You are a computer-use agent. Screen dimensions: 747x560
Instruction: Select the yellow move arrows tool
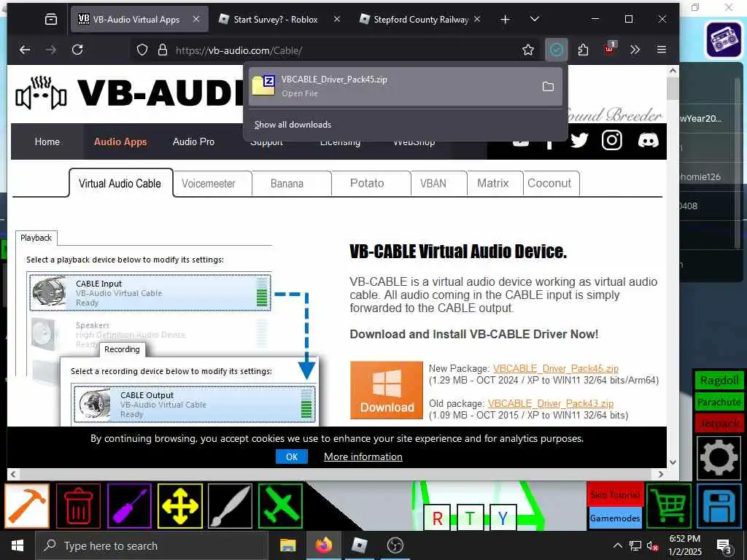(180, 506)
